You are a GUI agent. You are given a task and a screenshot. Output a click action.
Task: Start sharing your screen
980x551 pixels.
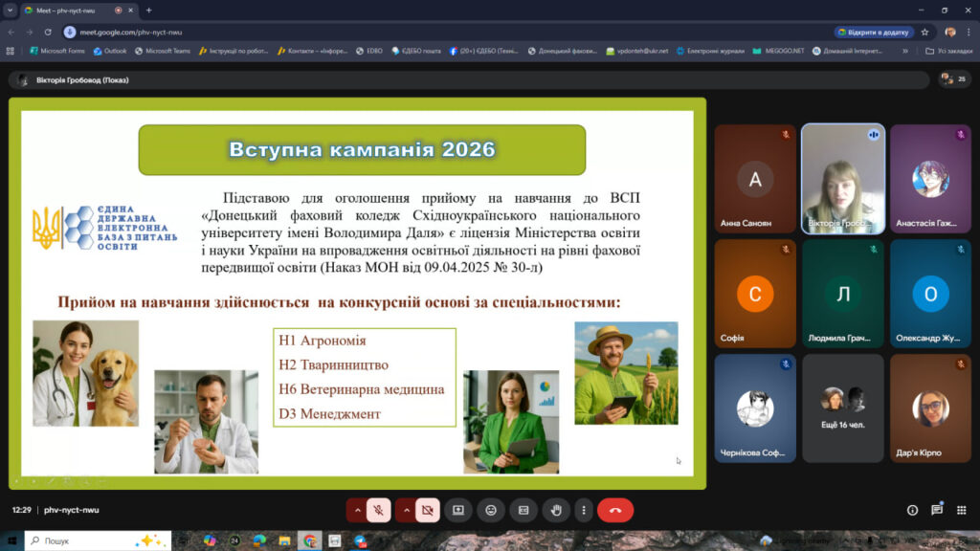[458, 510]
